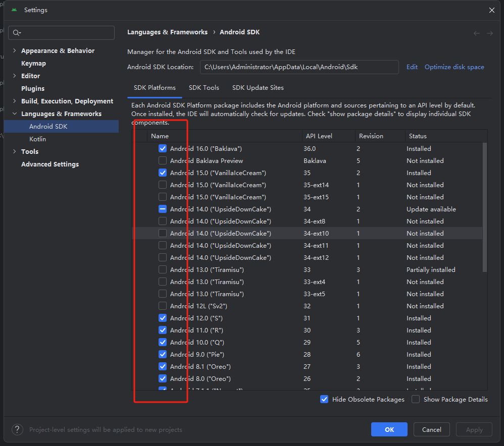
Task: Click the Apply button
Action: pos(474,429)
